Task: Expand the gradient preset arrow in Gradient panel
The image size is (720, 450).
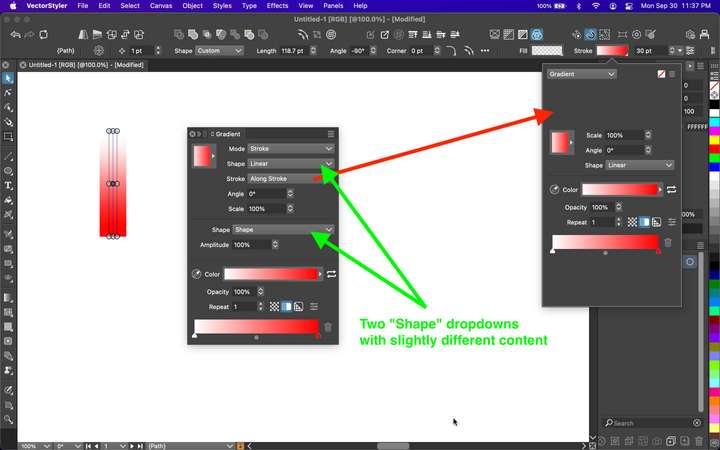Action: (x=213, y=156)
